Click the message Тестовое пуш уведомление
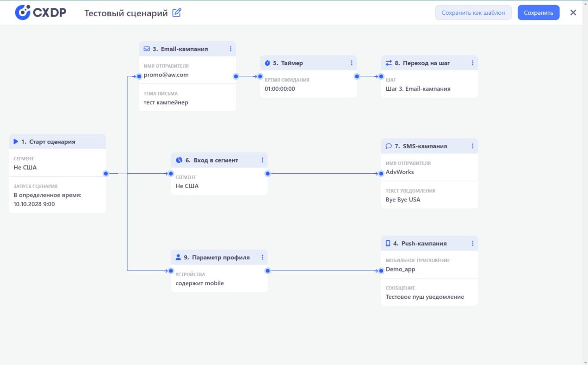The image size is (588, 365). coord(425,297)
